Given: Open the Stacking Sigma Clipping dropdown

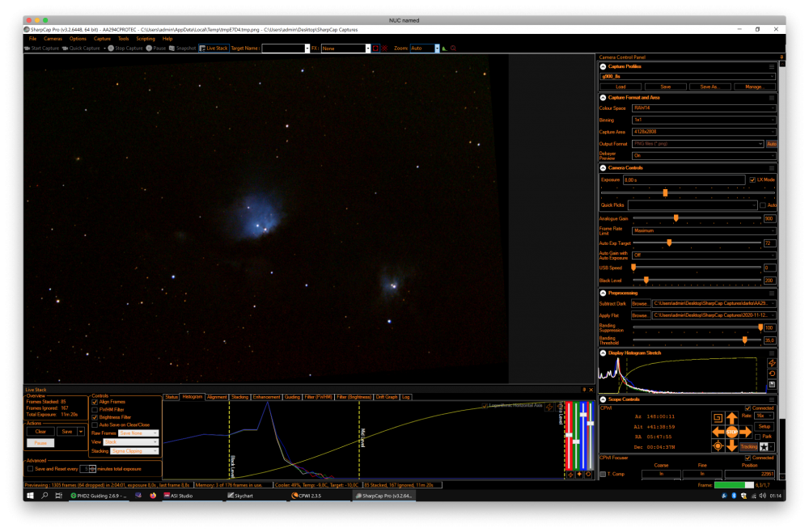Looking at the screenshot, I should [134, 450].
